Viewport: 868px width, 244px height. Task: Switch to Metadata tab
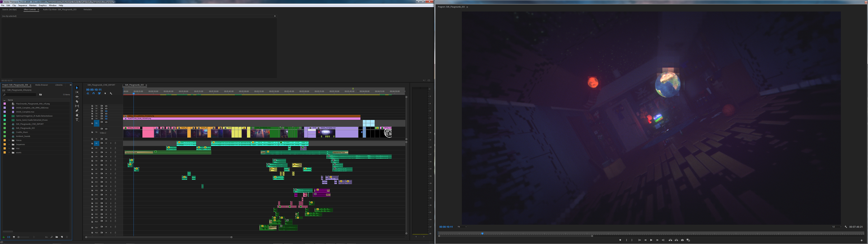(88, 9)
